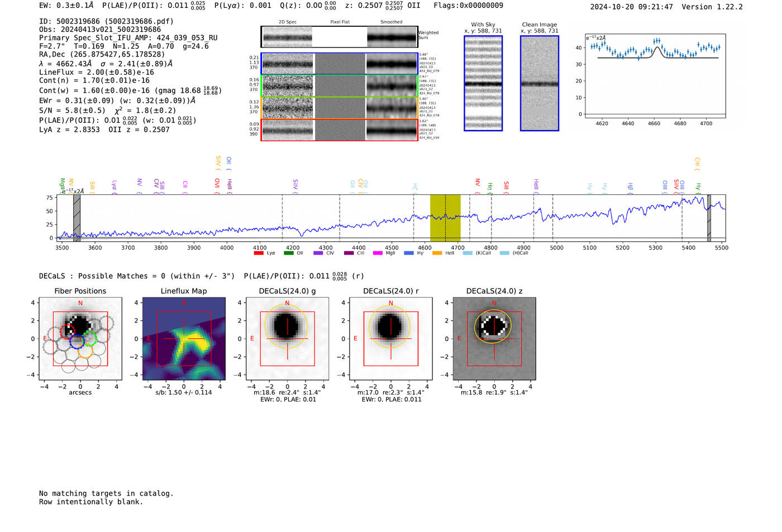The width and height of the screenshot is (782, 532).
Task: Click the Pixel Flat column header
Action: [x=340, y=22]
